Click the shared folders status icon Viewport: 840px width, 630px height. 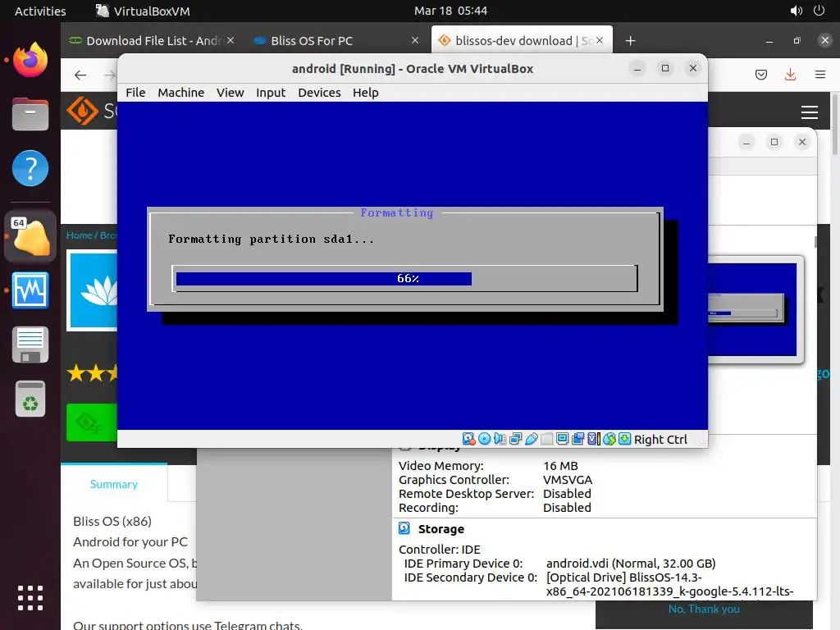point(547,439)
